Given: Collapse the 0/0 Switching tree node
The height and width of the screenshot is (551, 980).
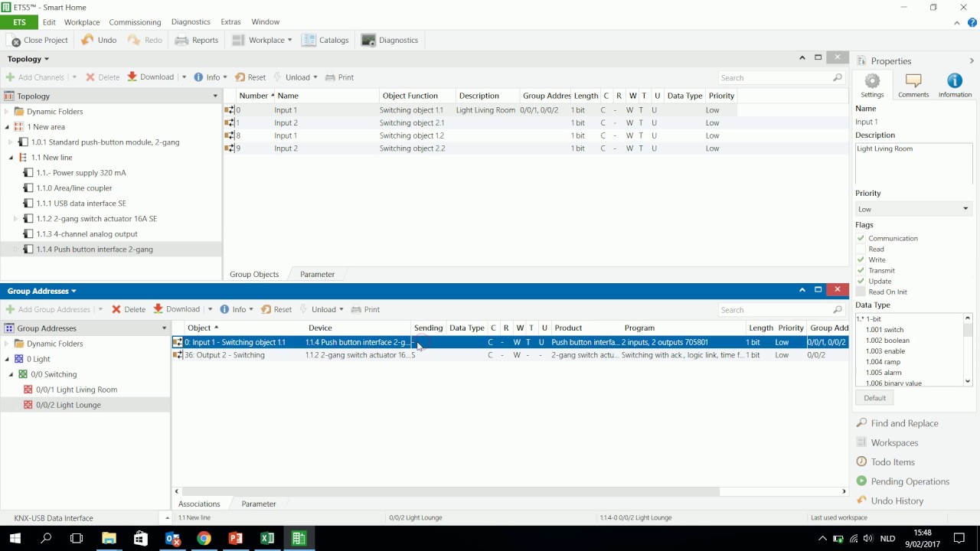Looking at the screenshot, I should pos(11,374).
